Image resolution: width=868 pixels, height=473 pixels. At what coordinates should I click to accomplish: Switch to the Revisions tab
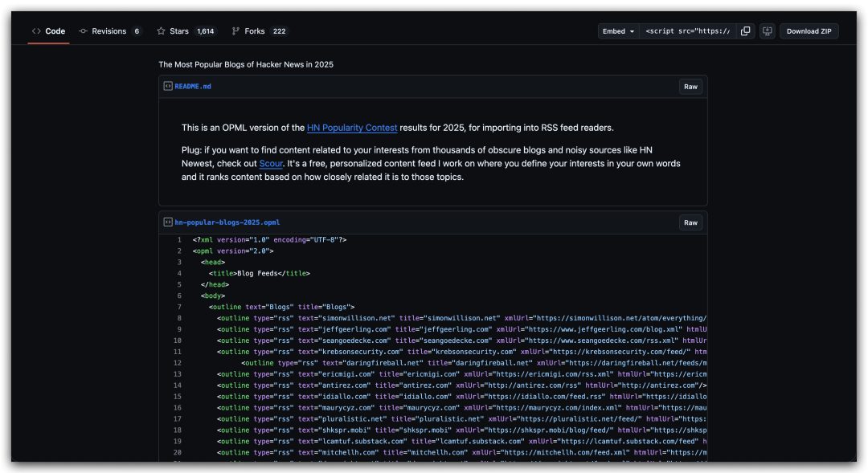click(108, 31)
